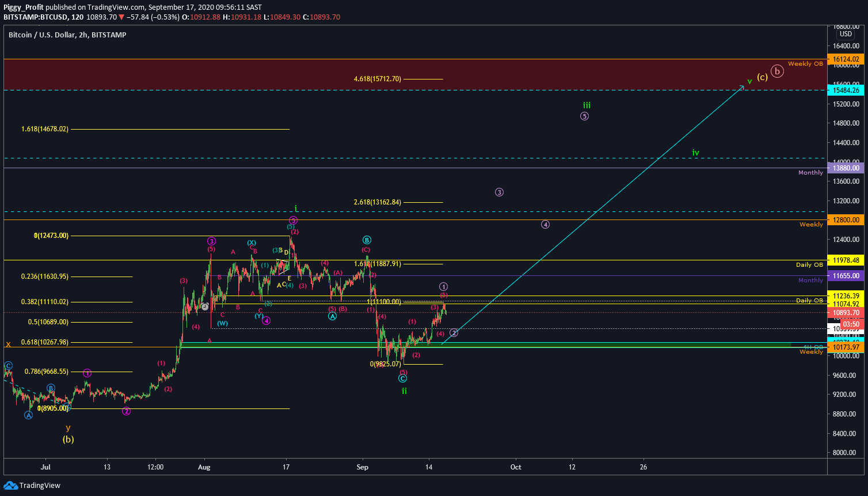Click the Sep label on time axis

tap(363, 467)
